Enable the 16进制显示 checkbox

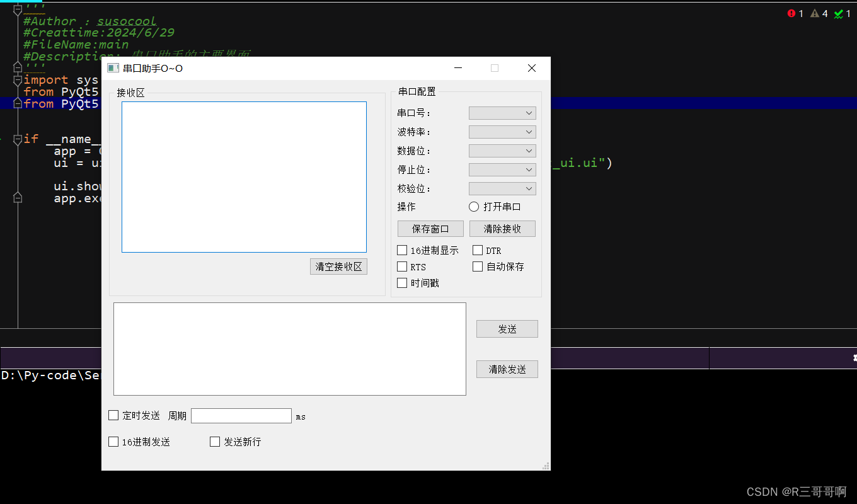tap(402, 250)
